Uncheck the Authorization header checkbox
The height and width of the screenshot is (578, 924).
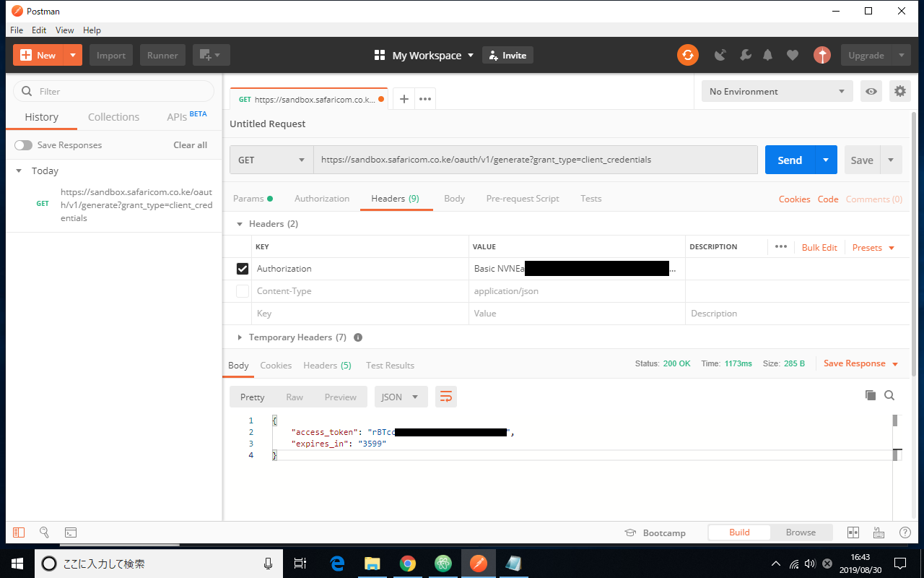coord(243,269)
